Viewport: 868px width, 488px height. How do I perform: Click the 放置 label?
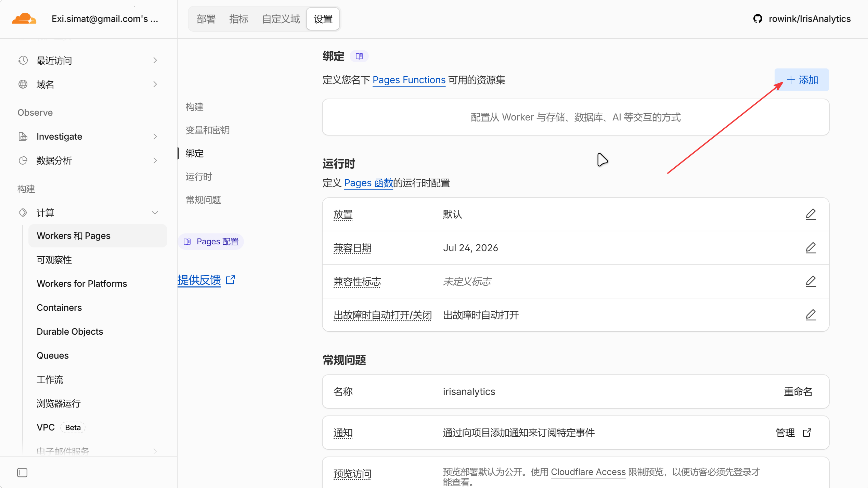point(343,215)
